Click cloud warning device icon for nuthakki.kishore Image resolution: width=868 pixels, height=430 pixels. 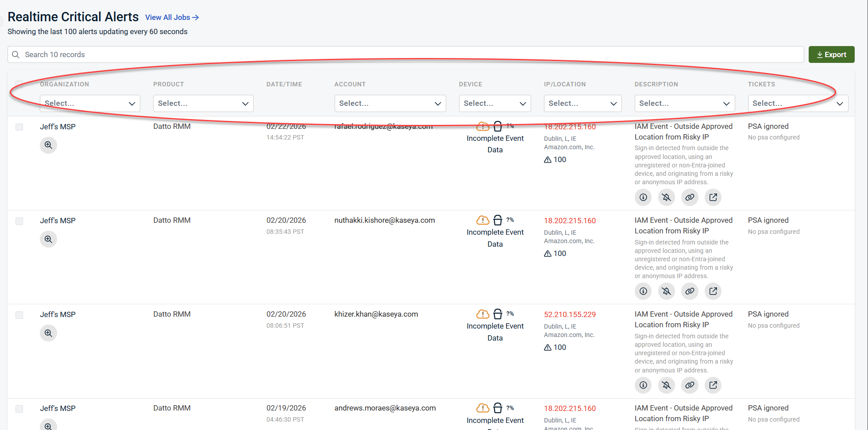click(482, 221)
